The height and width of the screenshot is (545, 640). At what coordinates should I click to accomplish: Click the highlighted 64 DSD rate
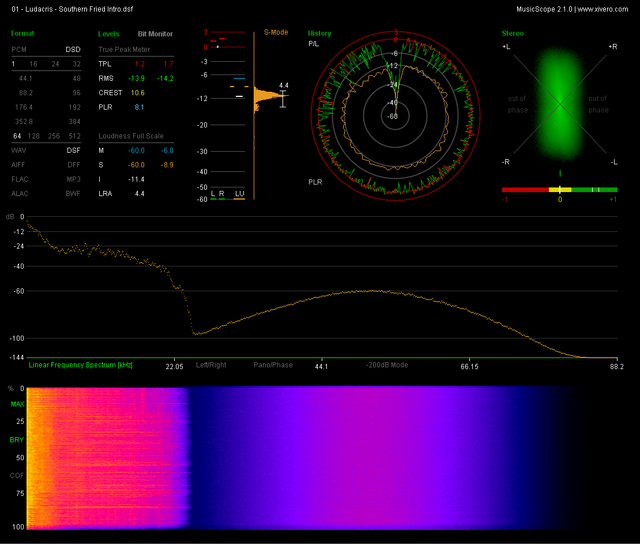(17, 136)
